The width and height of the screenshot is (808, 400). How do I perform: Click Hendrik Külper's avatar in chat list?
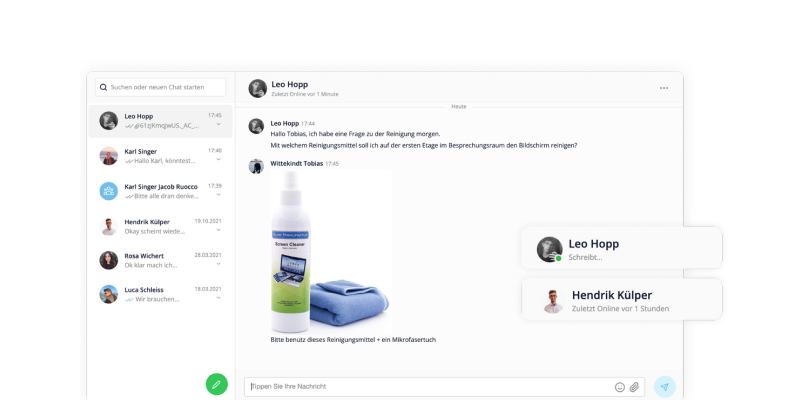tap(109, 226)
